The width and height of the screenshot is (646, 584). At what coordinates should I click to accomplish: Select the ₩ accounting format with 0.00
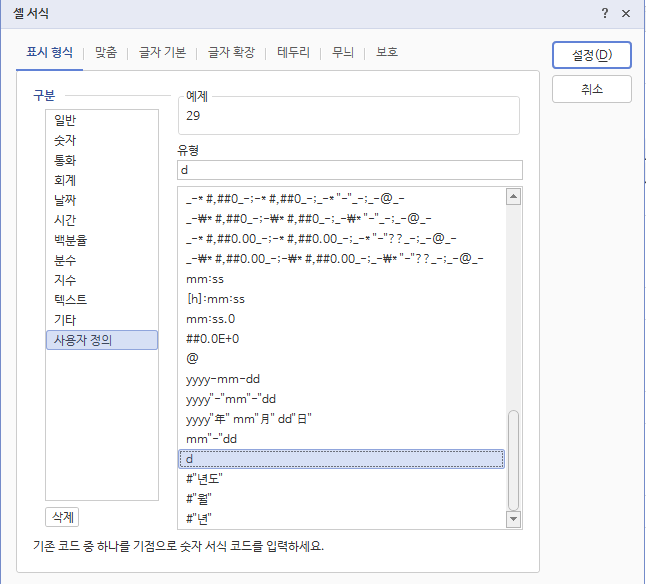coord(342,259)
